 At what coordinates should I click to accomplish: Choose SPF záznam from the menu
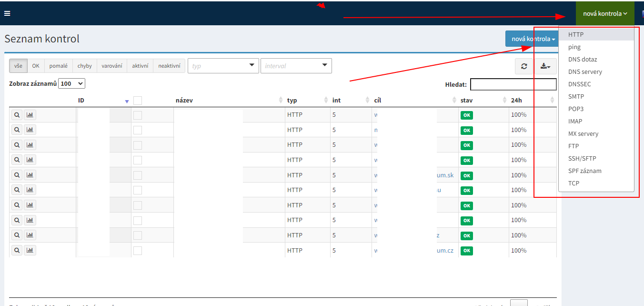pyautogui.click(x=596, y=171)
